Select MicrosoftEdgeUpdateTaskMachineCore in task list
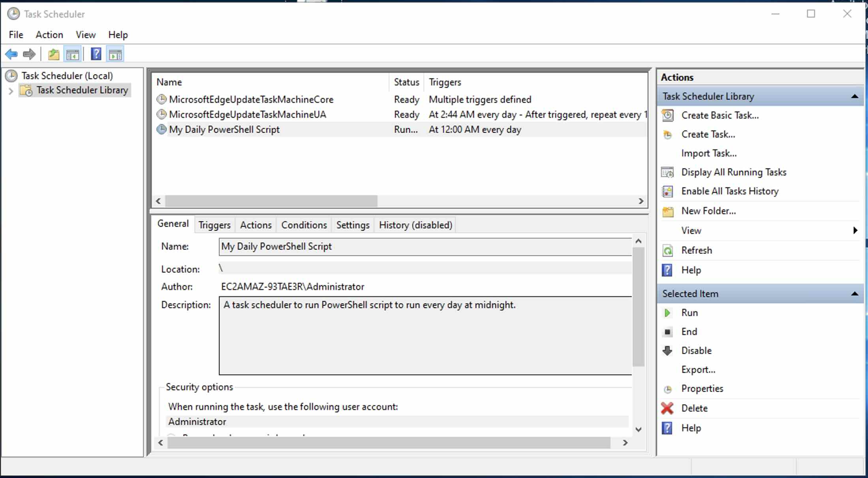The height and width of the screenshot is (478, 868). [x=251, y=99]
